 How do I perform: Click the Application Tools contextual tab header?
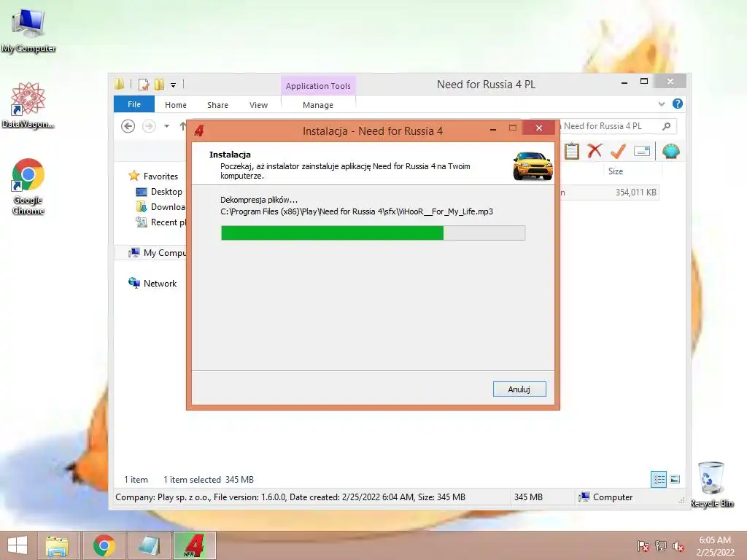point(318,86)
